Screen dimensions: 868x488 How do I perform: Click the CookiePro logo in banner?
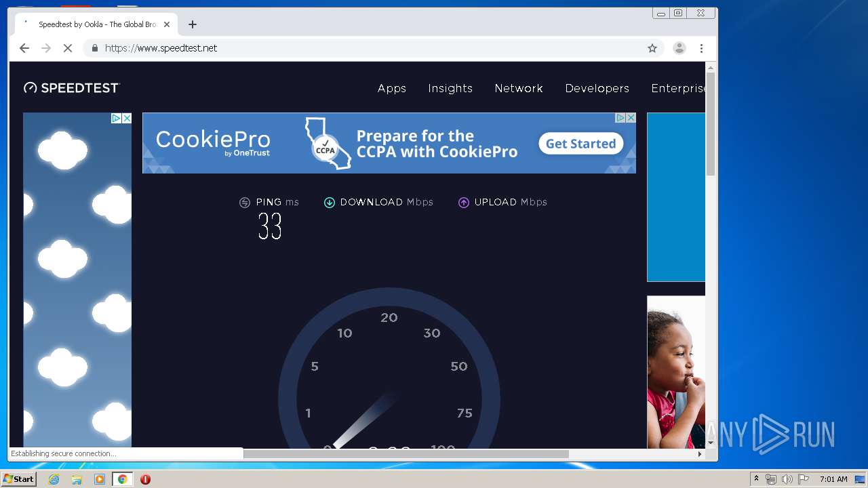(x=213, y=143)
